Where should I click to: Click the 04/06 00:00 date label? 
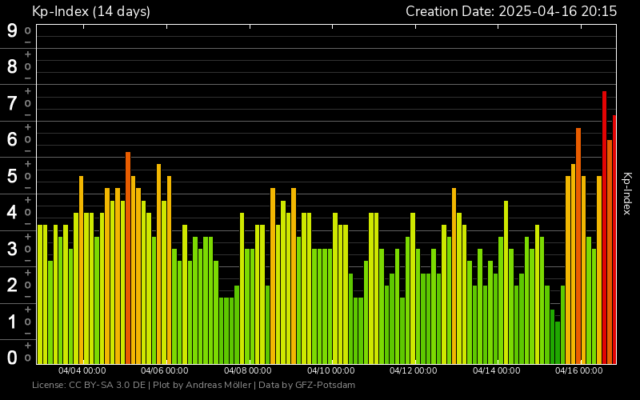pyautogui.click(x=166, y=371)
